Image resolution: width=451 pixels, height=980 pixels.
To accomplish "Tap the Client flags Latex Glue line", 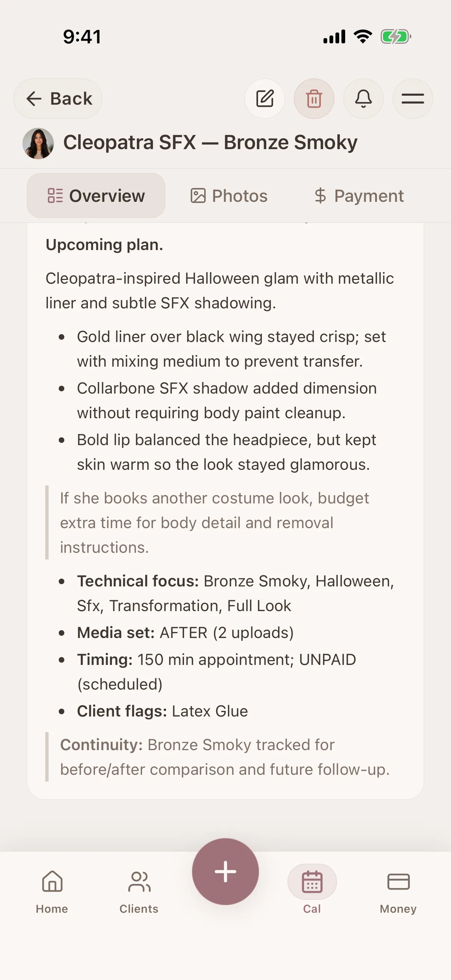I will [163, 711].
